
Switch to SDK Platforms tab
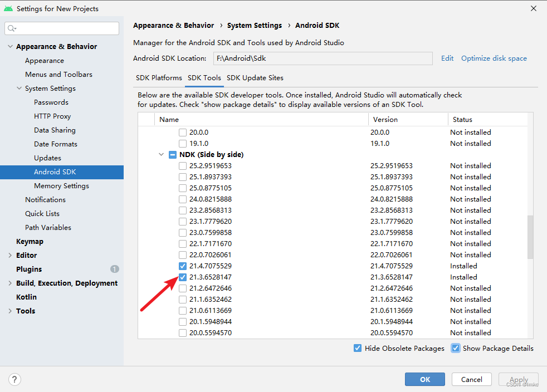click(x=159, y=78)
